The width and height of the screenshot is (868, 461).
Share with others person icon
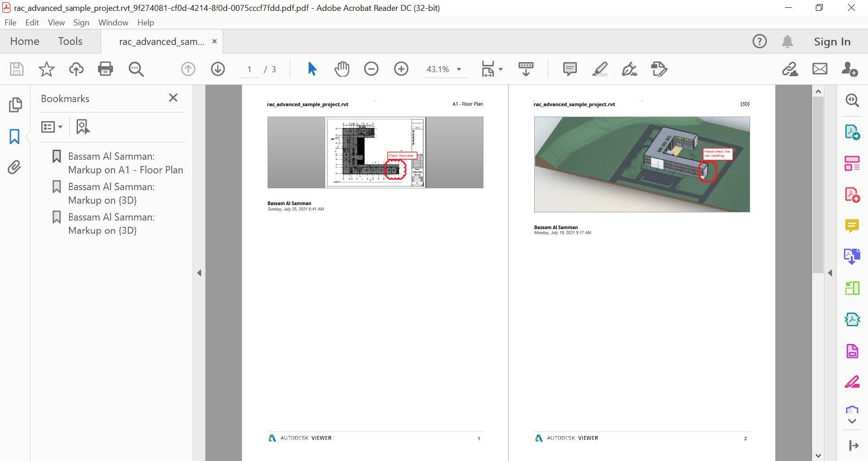pos(849,69)
